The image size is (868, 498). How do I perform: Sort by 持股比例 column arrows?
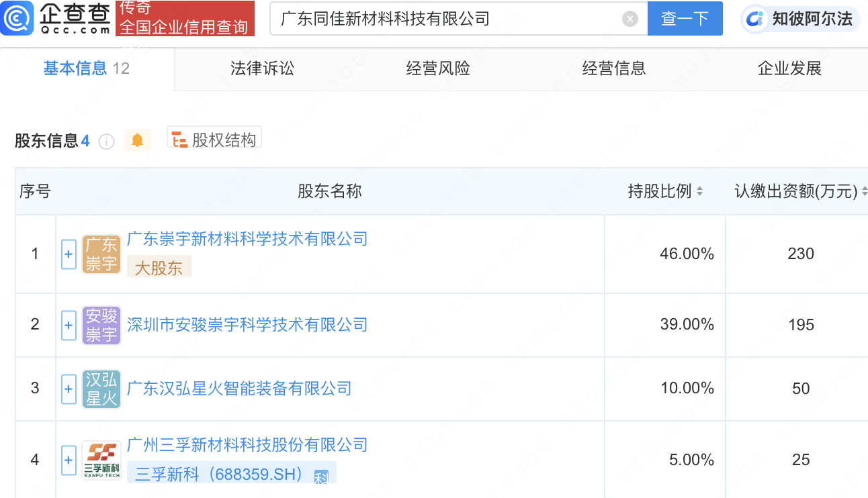coord(699,191)
